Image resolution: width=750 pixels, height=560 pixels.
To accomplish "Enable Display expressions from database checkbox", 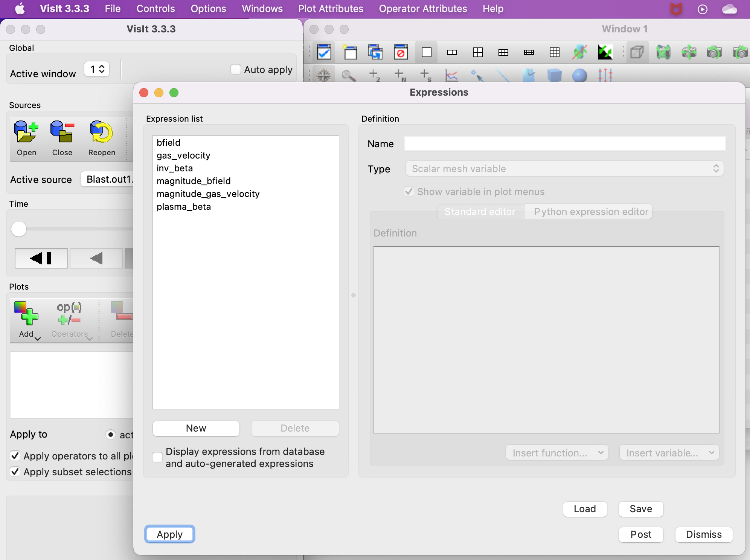I will pos(157,457).
